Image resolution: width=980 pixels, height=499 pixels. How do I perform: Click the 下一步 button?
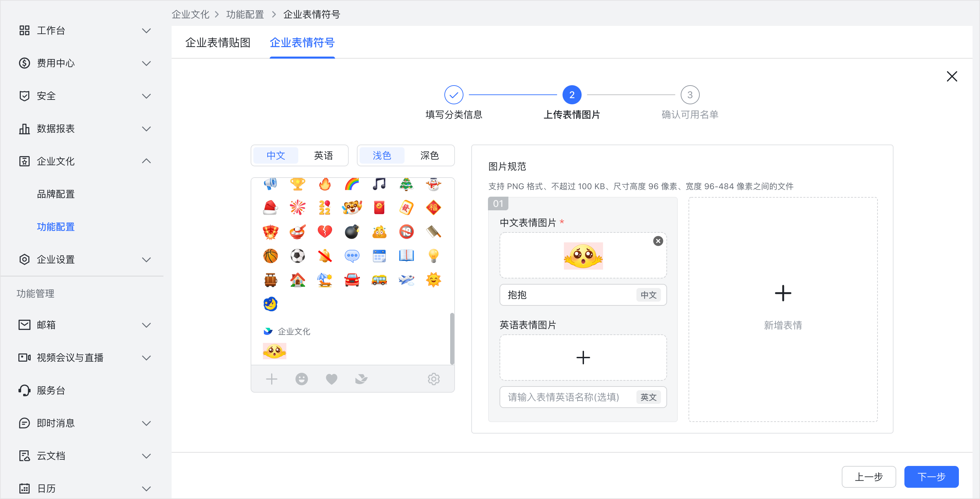931,477
